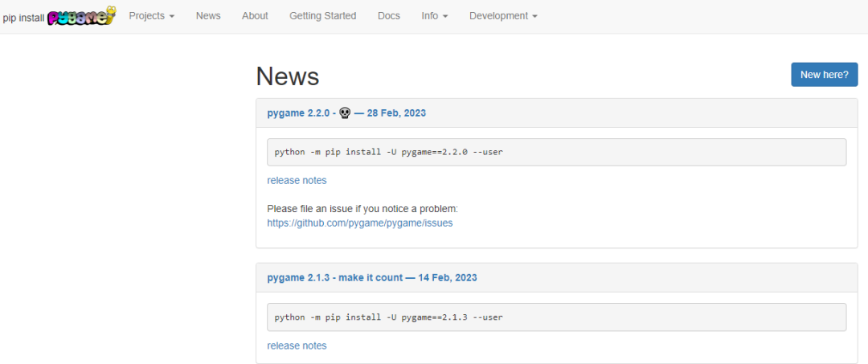The image size is (868, 364).
Task: Open the About page
Action: pyautogui.click(x=255, y=16)
